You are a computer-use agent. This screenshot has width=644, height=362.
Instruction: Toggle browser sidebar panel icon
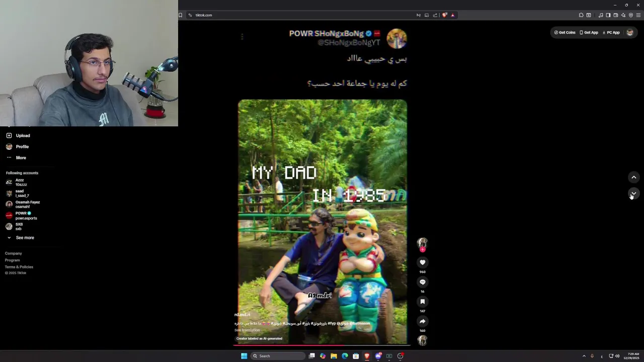pyautogui.click(x=608, y=15)
